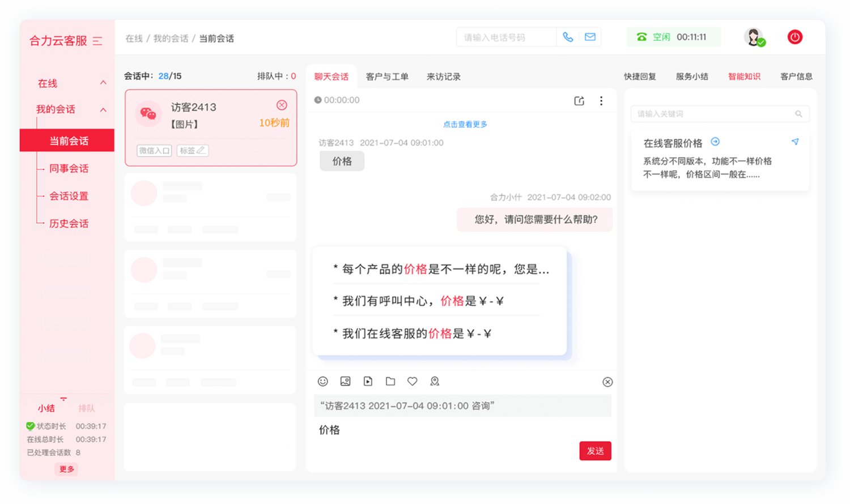Open the mail icon next to the phone icon
This screenshot has width=850, height=504.
(x=589, y=36)
